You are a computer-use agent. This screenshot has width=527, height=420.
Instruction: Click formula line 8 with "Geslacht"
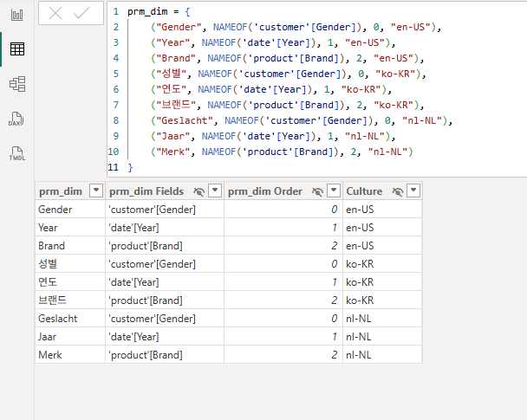(302, 120)
